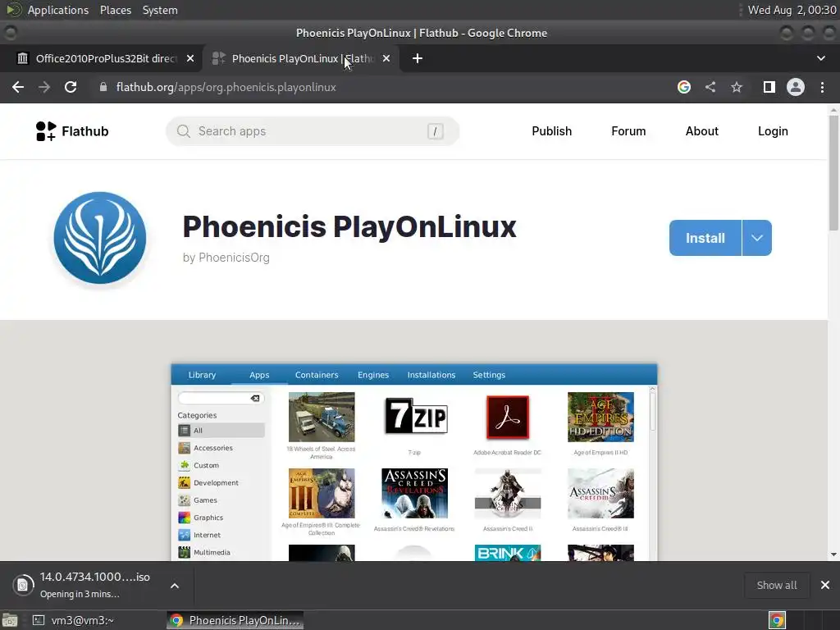Close the Phoenicis PlayOnLinux tab
Screen dimensions: 840x630
386,58
